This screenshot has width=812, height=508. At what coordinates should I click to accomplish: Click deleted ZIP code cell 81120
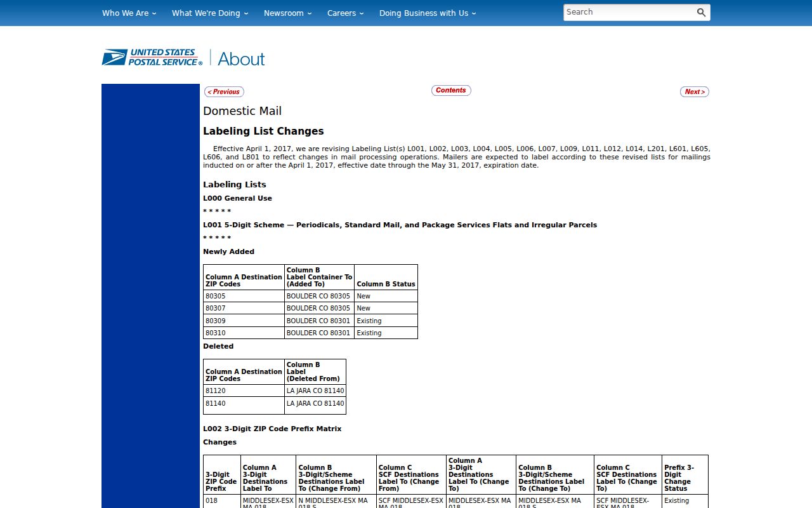pyautogui.click(x=244, y=391)
